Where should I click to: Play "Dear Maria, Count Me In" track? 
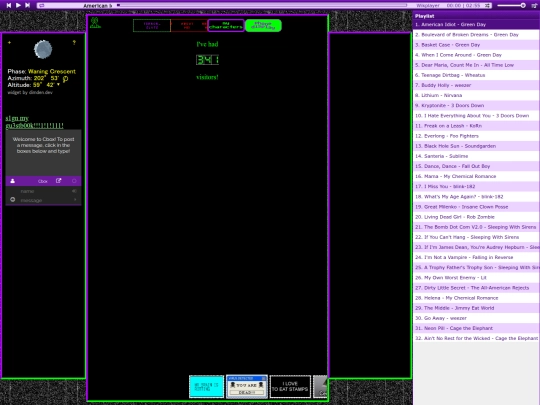476,65
